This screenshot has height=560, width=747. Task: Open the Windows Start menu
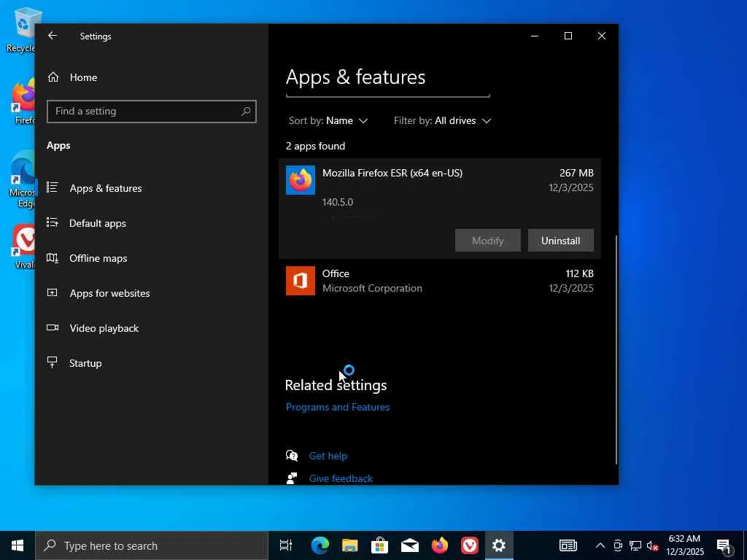coord(18,545)
